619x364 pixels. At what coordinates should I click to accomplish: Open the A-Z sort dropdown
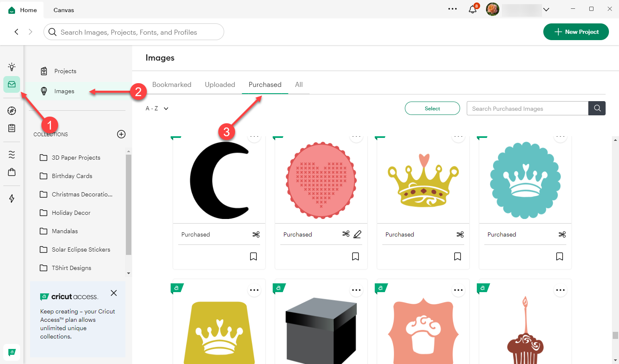[x=157, y=109]
